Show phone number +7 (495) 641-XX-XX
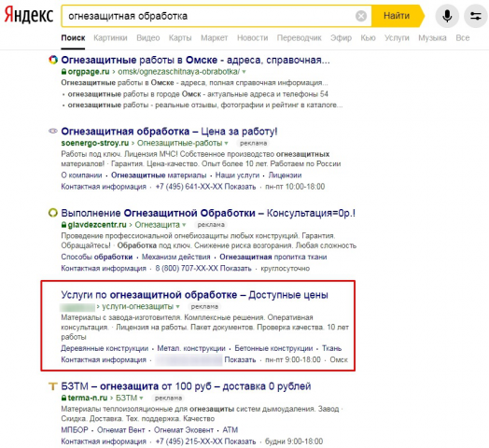This screenshot has width=489, height=448. point(240,187)
